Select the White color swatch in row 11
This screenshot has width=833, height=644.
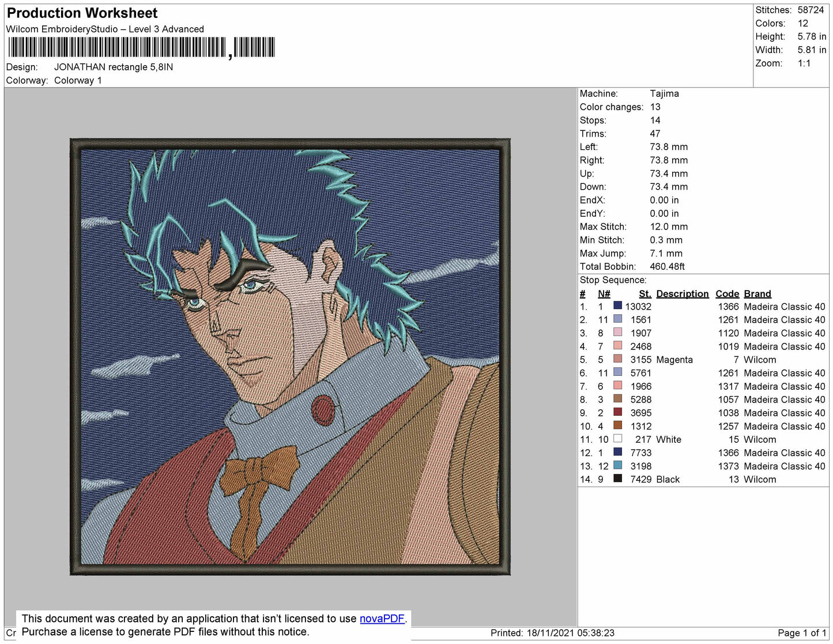(x=618, y=438)
